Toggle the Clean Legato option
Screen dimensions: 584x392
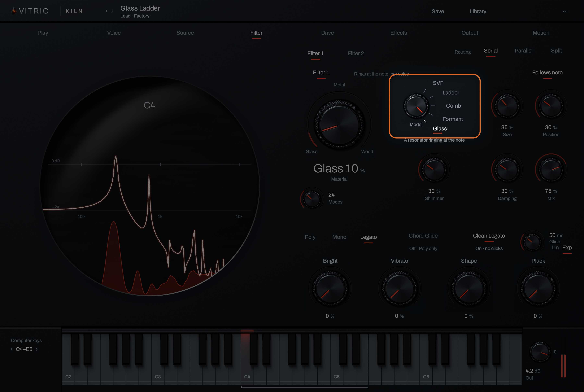pyautogui.click(x=489, y=236)
